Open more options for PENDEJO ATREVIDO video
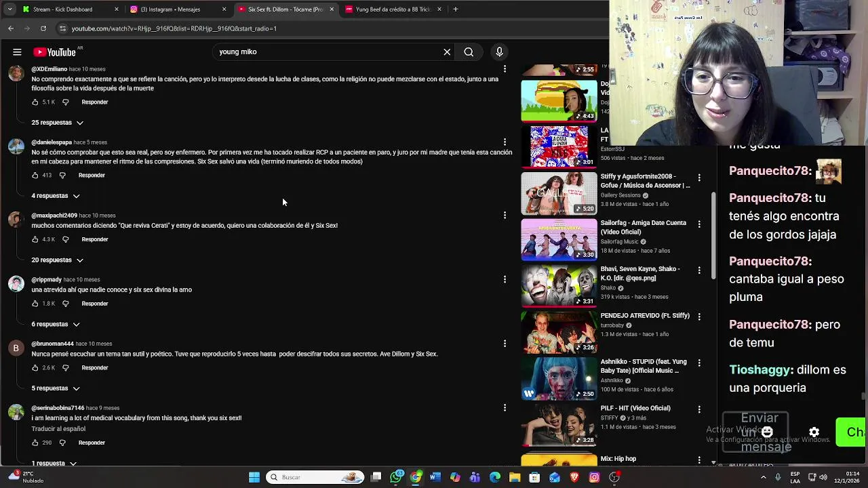This screenshot has width=868, height=488. point(699,316)
